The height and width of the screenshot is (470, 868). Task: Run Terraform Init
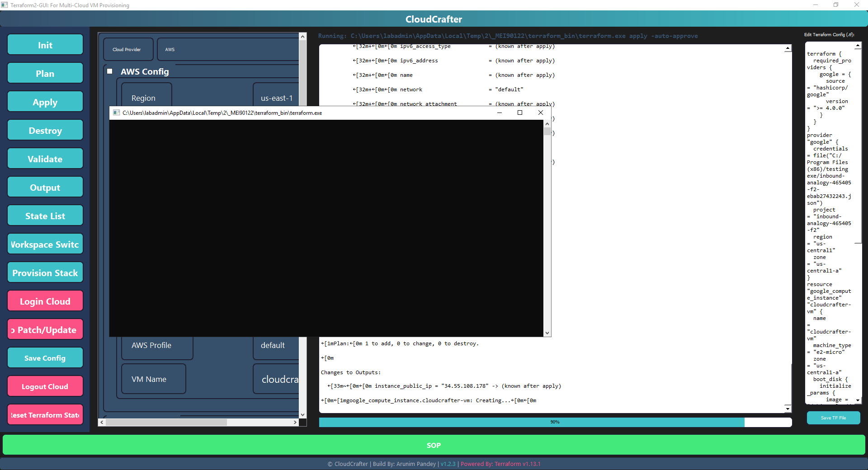coord(45,44)
